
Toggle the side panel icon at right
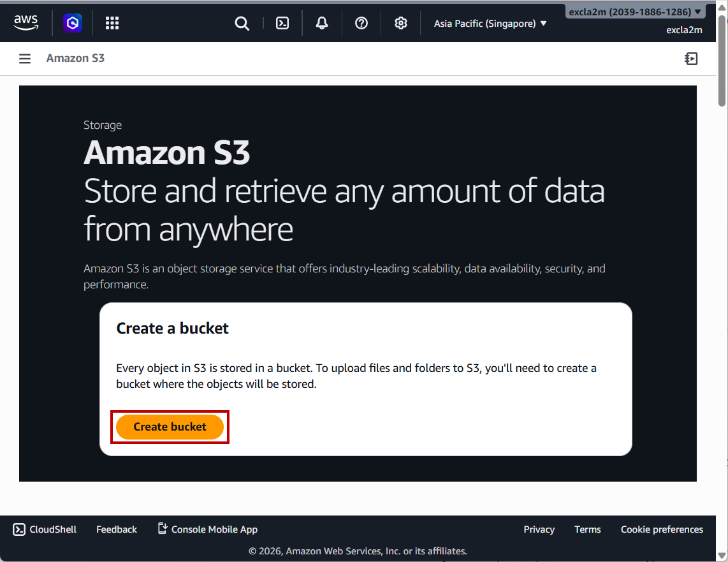691,59
